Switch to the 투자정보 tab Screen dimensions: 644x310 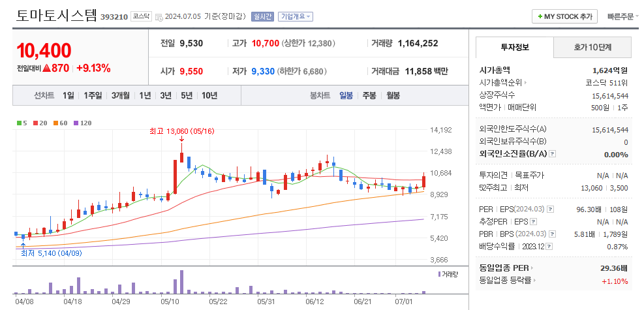click(515, 47)
